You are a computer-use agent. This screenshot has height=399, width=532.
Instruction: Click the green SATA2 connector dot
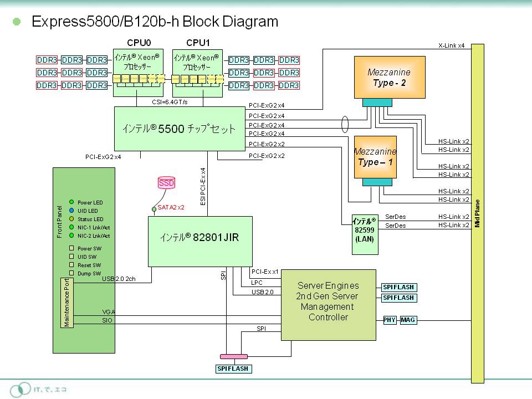click(154, 209)
